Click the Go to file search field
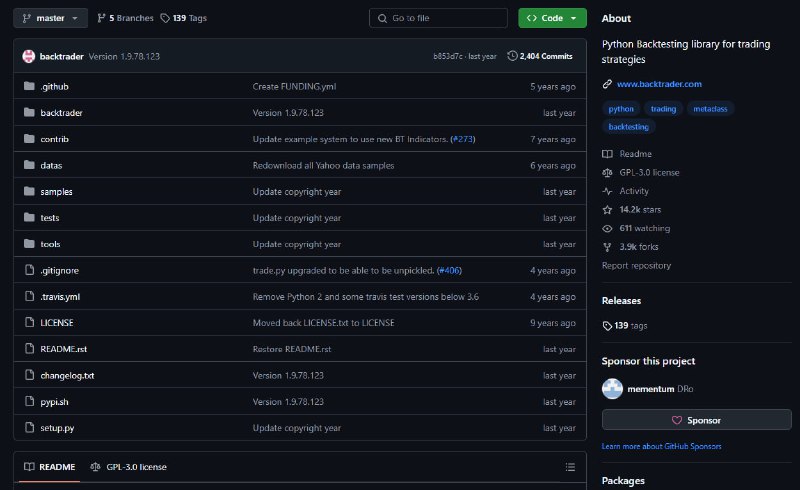 click(438, 18)
